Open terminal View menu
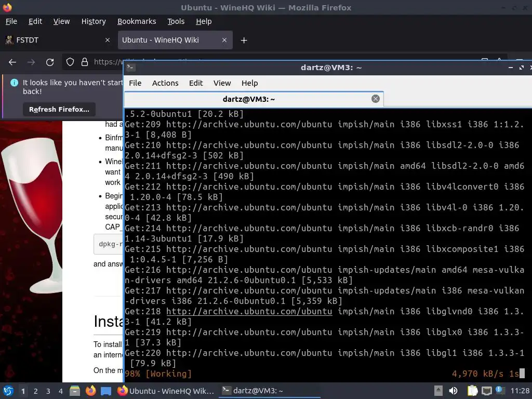The image size is (532, 399). click(222, 83)
